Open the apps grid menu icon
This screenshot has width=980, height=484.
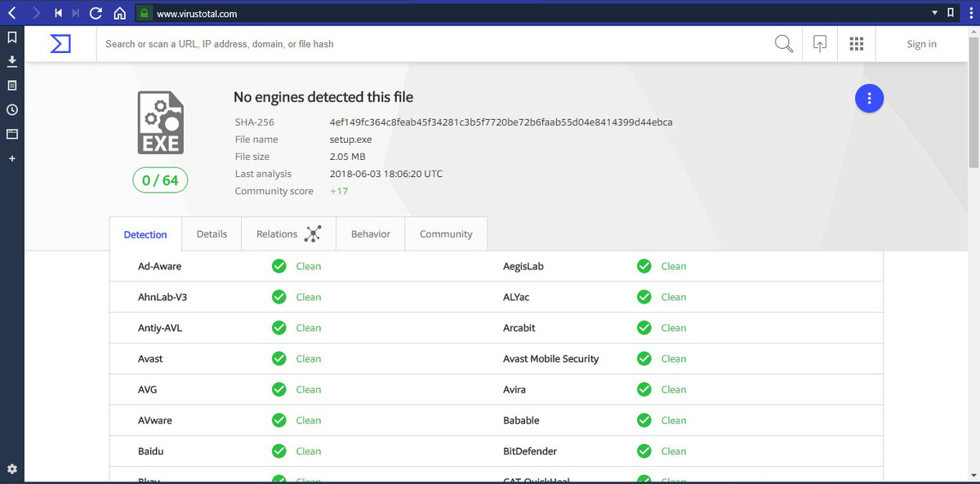tap(857, 44)
